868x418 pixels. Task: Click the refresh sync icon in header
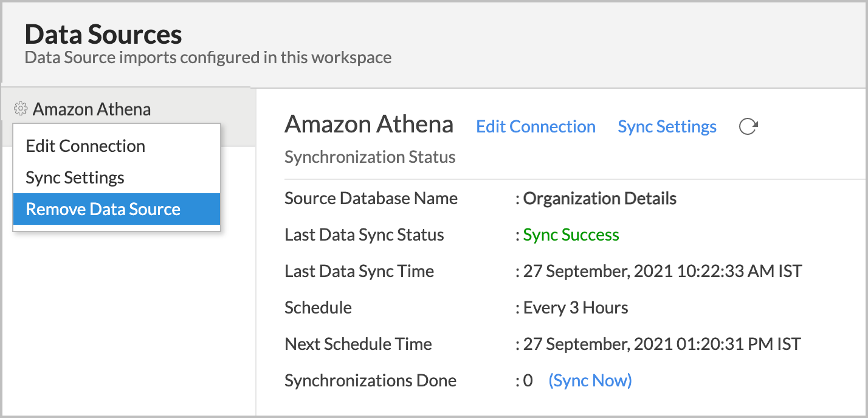click(748, 126)
